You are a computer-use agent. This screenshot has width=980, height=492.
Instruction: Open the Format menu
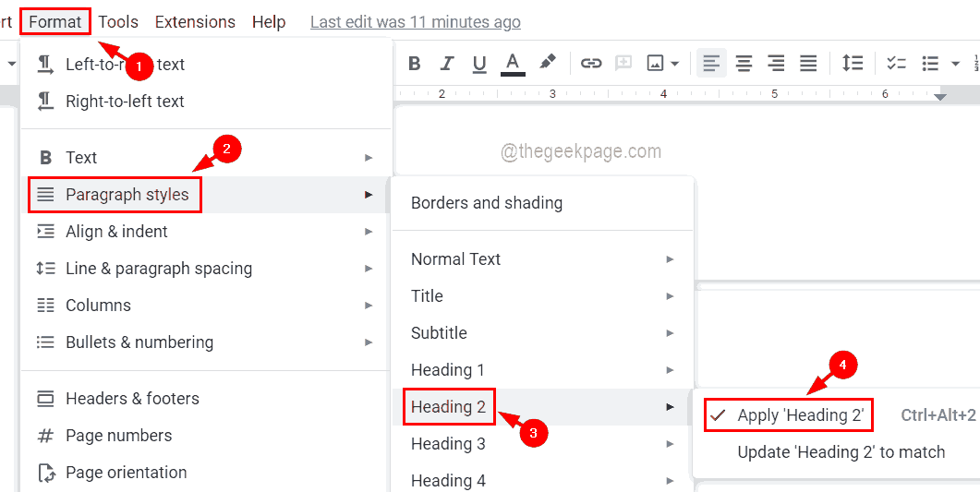click(55, 22)
